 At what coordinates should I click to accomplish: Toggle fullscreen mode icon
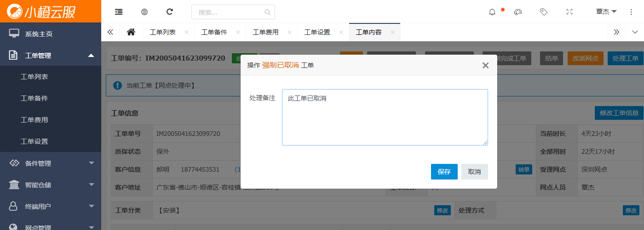569,12
